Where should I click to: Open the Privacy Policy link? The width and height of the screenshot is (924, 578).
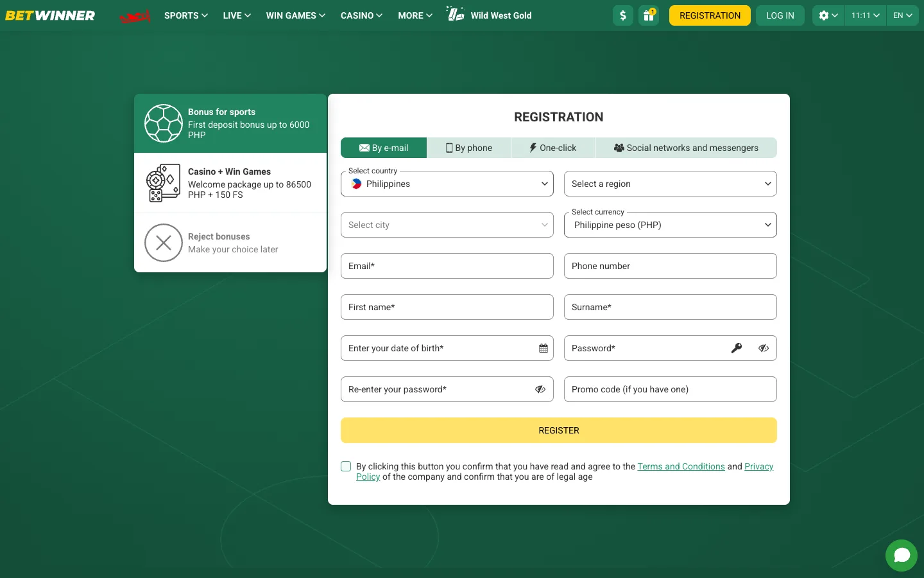[759, 466]
